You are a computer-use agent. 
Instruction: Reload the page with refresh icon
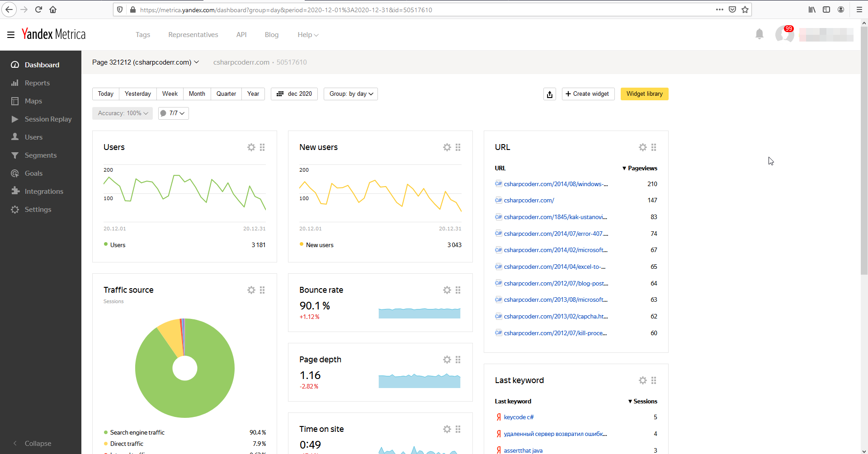39,9
